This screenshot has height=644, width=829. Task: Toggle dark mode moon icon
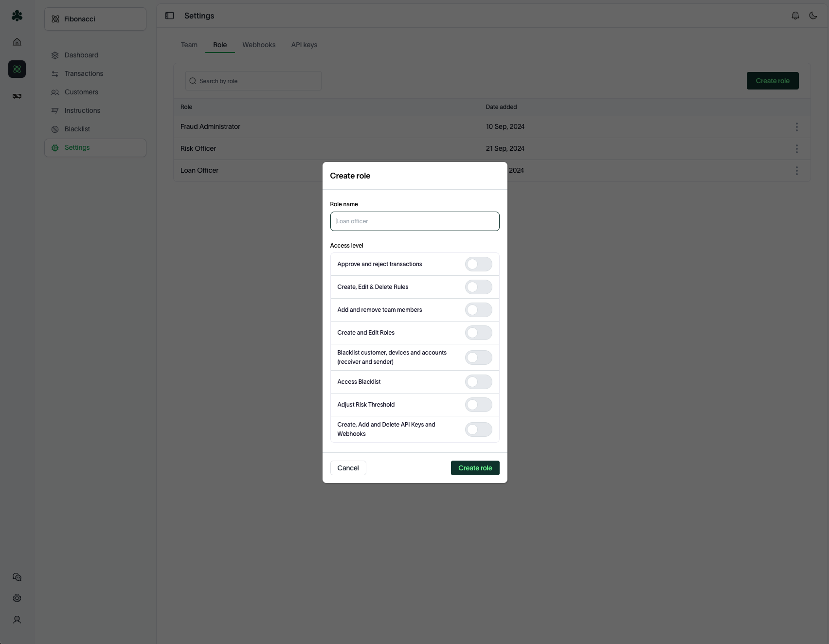813,16
